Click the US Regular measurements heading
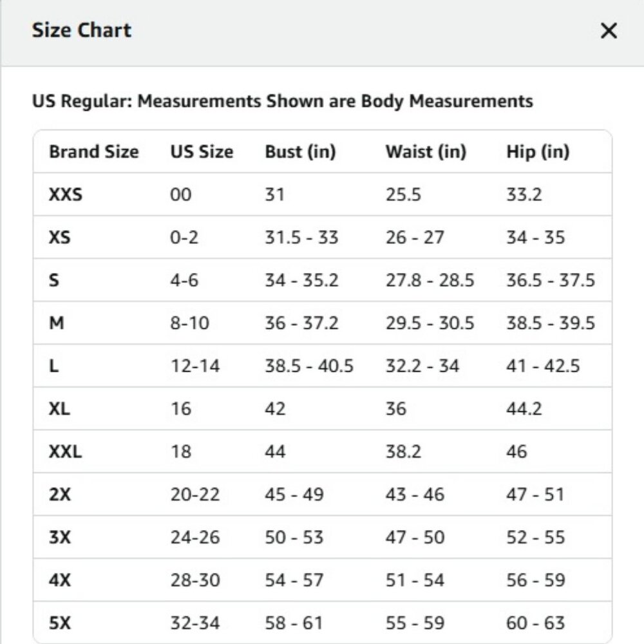The width and height of the screenshot is (644, 644). click(282, 101)
